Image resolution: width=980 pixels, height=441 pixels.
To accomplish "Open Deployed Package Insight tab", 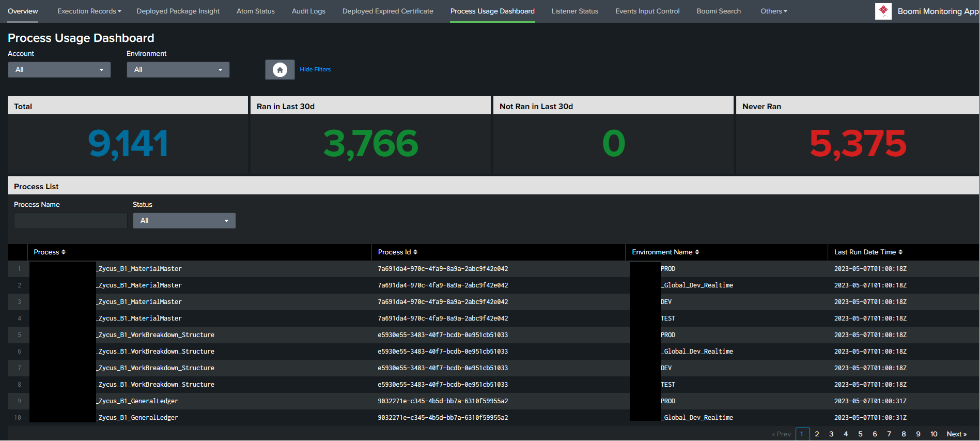I will click(x=178, y=11).
